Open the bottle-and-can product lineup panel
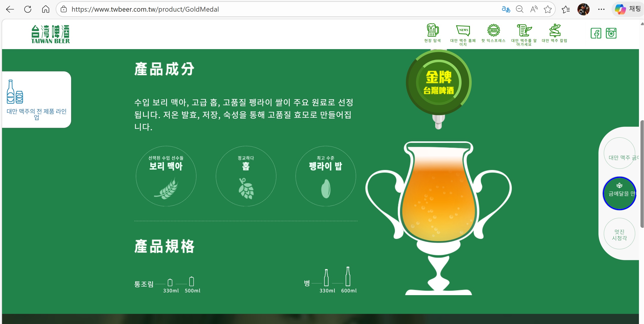 click(36, 99)
